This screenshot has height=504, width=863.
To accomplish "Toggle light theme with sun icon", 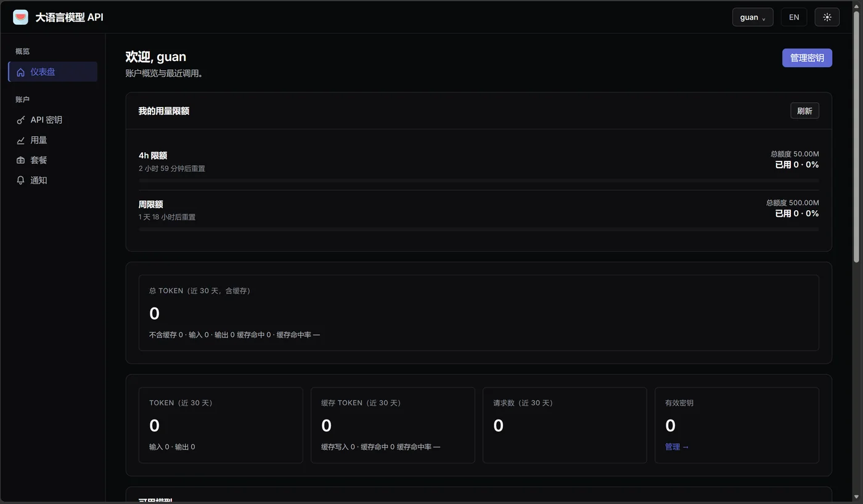I will click(827, 17).
